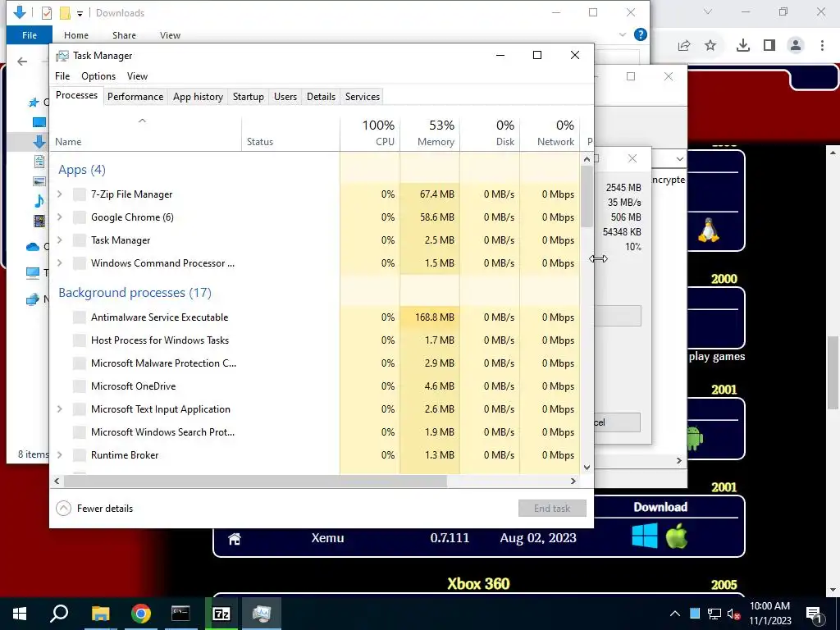
Task: Click Google Chrome process icon
Action: pos(80,217)
